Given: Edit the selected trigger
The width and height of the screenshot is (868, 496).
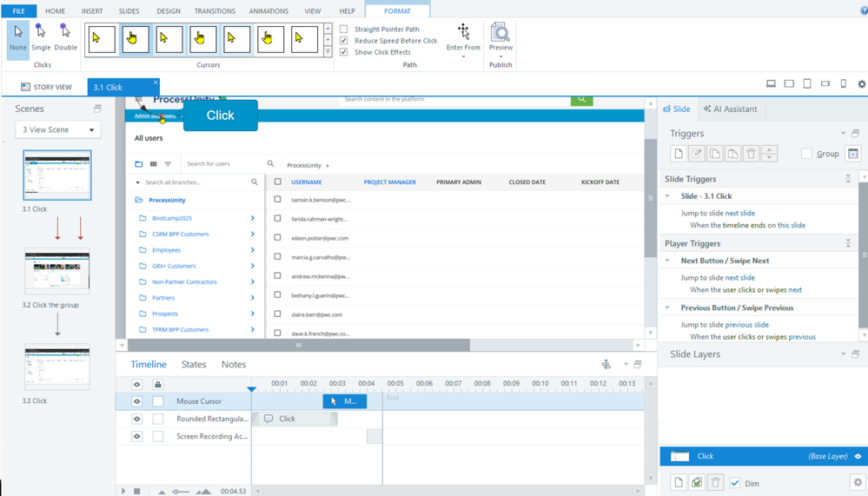Looking at the screenshot, I should click(x=697, y=154).
